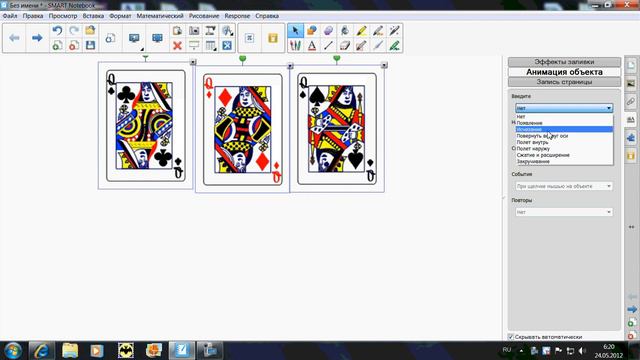Open the menu arrow of the spades queen card
This screenshot has height=360, width=640.
point(384,65)
